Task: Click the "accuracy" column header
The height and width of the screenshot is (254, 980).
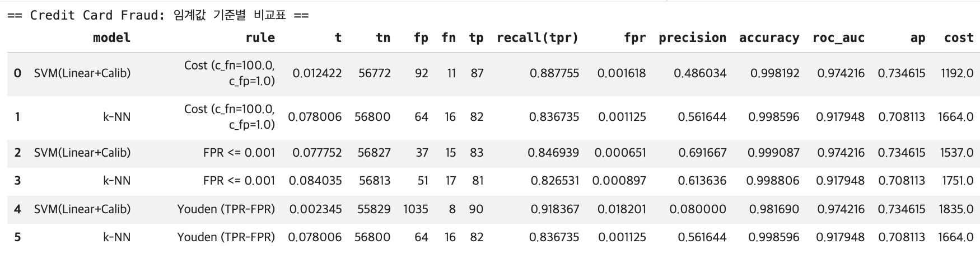Action: [x=769, y=38]
